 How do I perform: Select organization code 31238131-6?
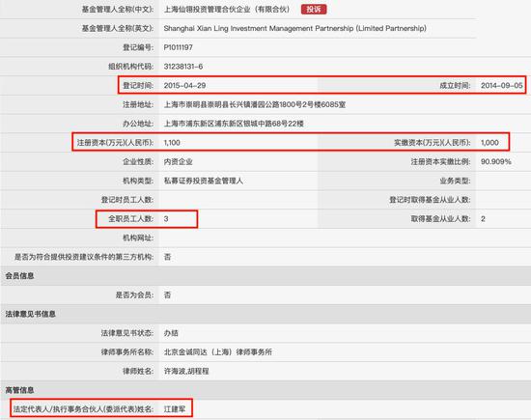pos(183,67)
